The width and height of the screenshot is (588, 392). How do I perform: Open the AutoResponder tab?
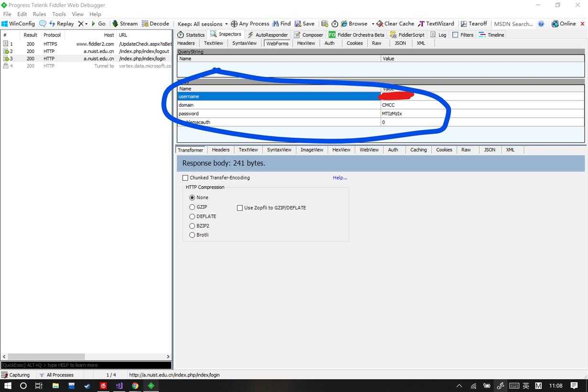(x=268, y=35)
